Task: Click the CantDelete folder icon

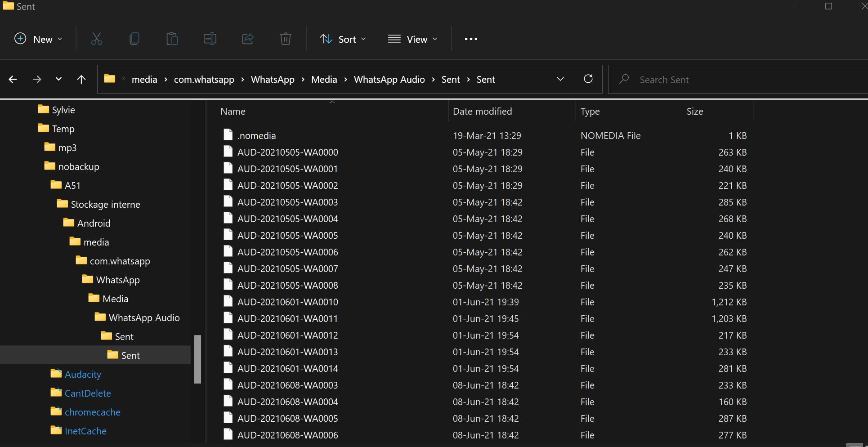Action: click(56, 393)
